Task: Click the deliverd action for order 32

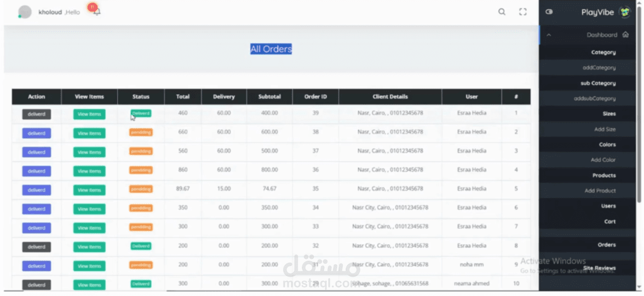Action: pos(37,247)
